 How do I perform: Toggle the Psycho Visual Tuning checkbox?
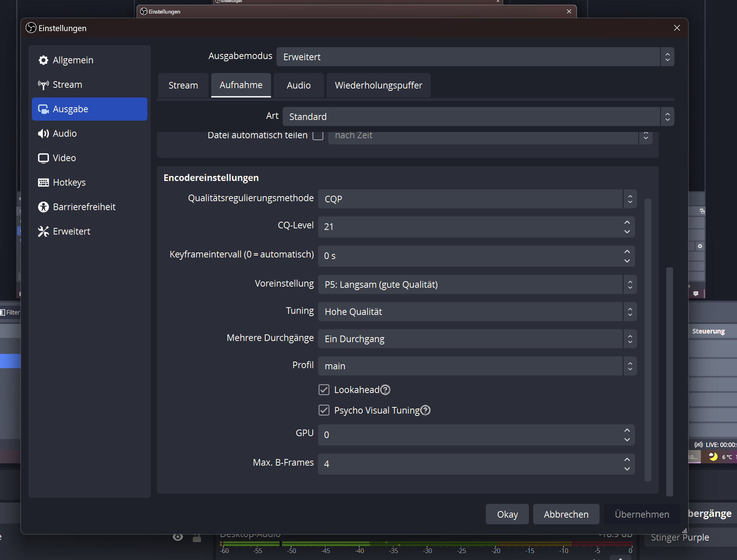(324, 410)
